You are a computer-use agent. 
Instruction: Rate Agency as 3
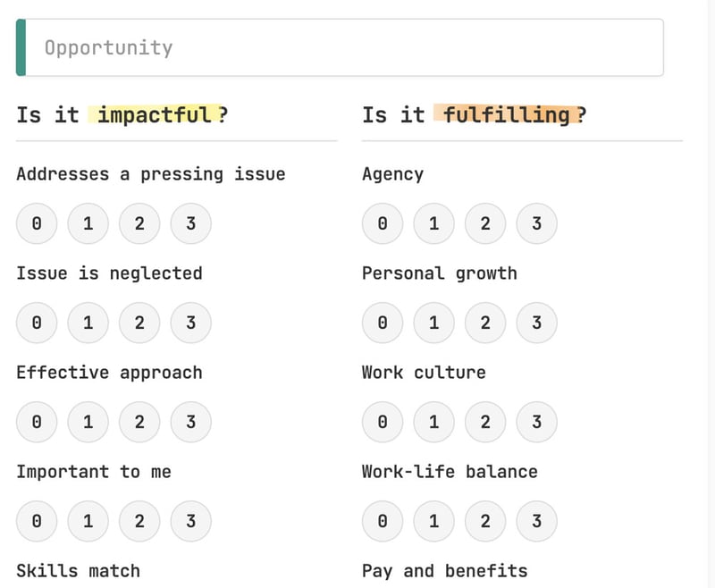(x=536, y=224)
